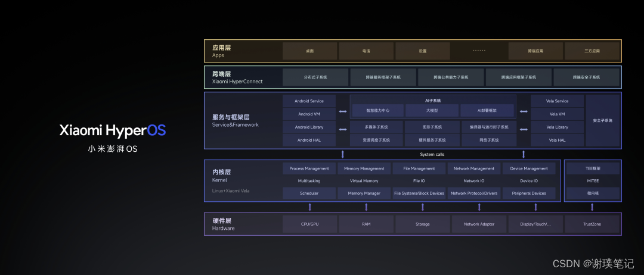This screenshot has width=644, height=275.
Task: Select the Network Management box
Action: tap(474, 168)
